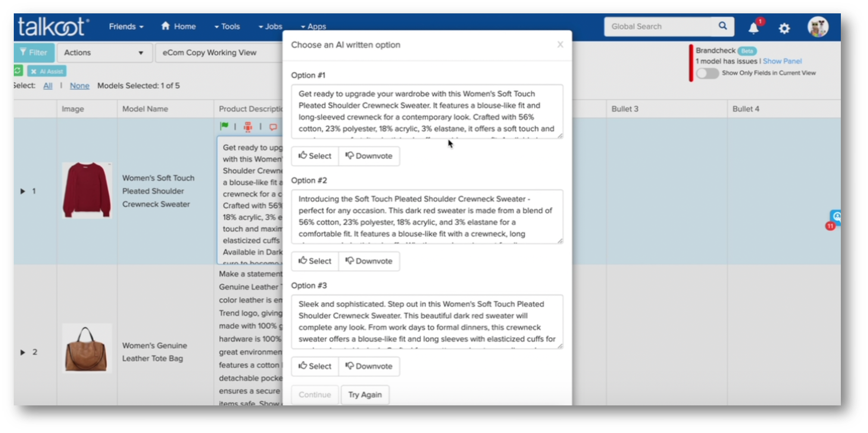Downvote Option #2
The image size is (868, 433).
tap(369, 261)
